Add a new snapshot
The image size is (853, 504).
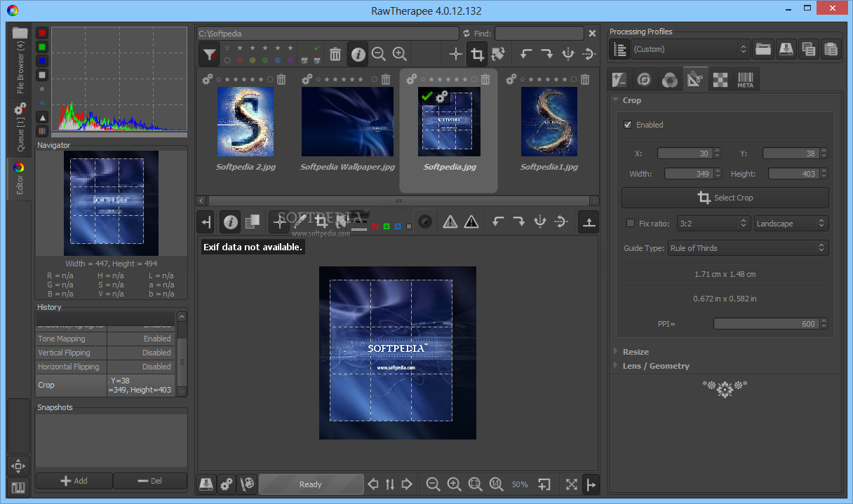click(x=74, y=481)
